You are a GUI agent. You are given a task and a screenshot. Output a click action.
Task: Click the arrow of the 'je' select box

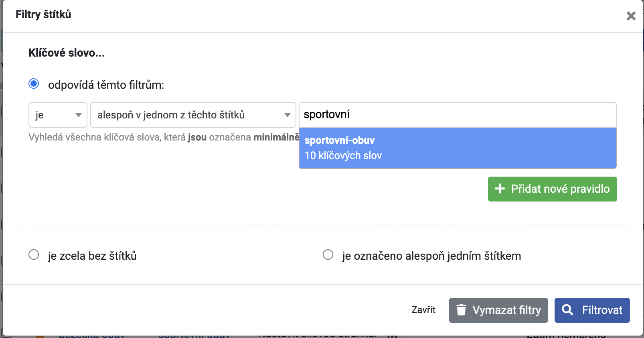pyautogui.click(x=79, y=115)
